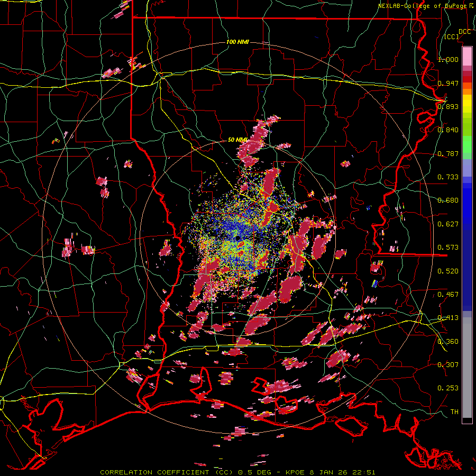Click the 0.520 scale value
476x476 pixels.
coord(448,271)
